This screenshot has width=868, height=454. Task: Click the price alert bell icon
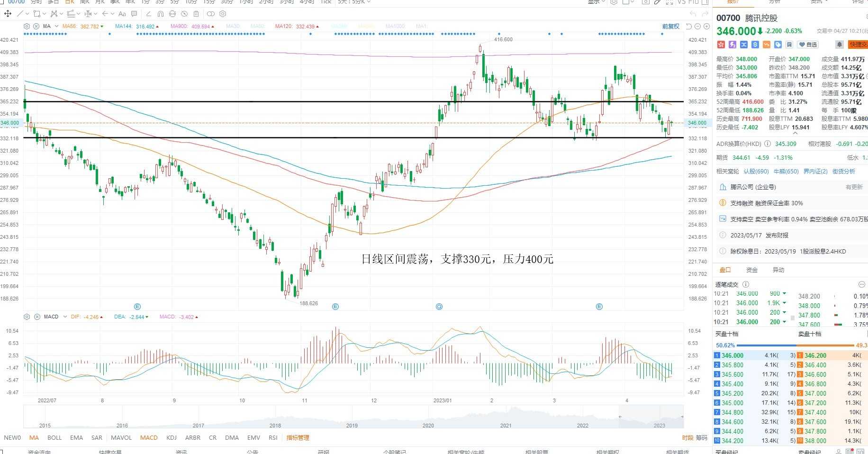(839, 45)
